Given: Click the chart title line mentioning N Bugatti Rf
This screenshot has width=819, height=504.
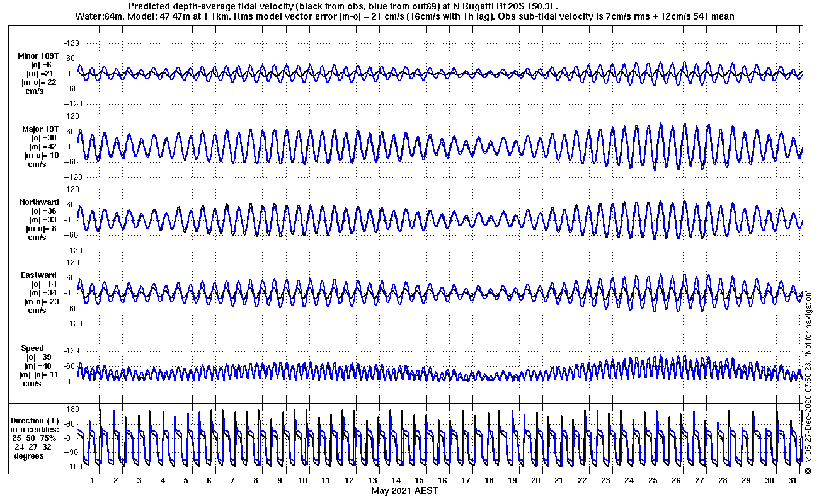Looking at the screenshot, I should click(342, 6).
